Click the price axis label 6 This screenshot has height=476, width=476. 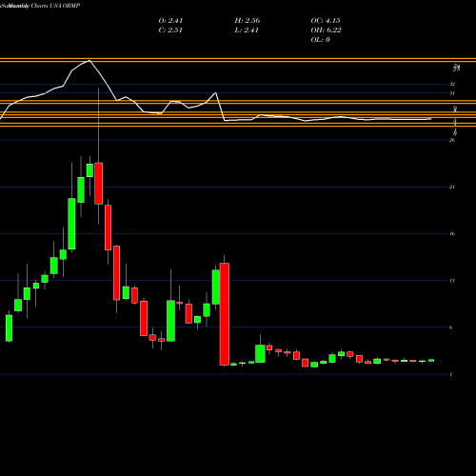point(451,327)
